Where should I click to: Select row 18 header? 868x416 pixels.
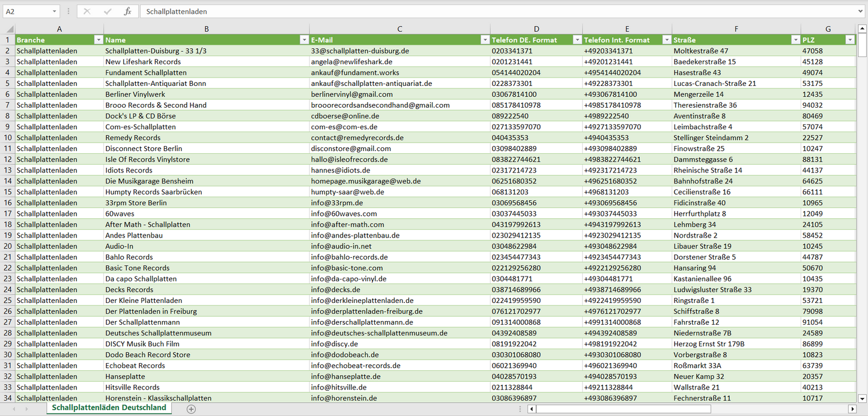[7, 224]
